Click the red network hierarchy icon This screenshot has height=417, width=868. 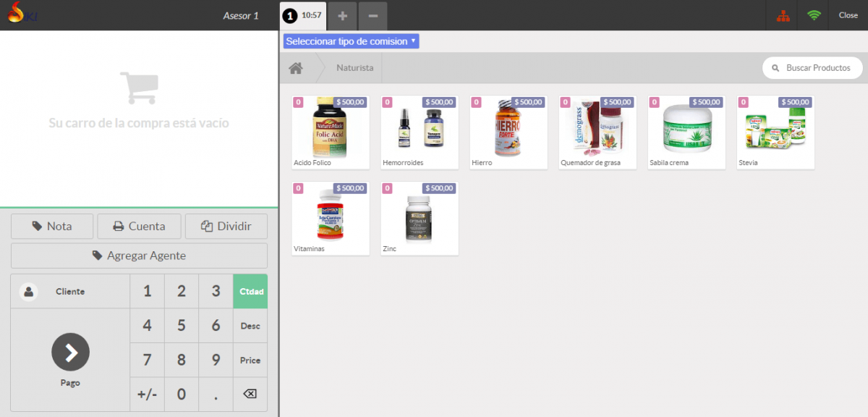point(783,15)
